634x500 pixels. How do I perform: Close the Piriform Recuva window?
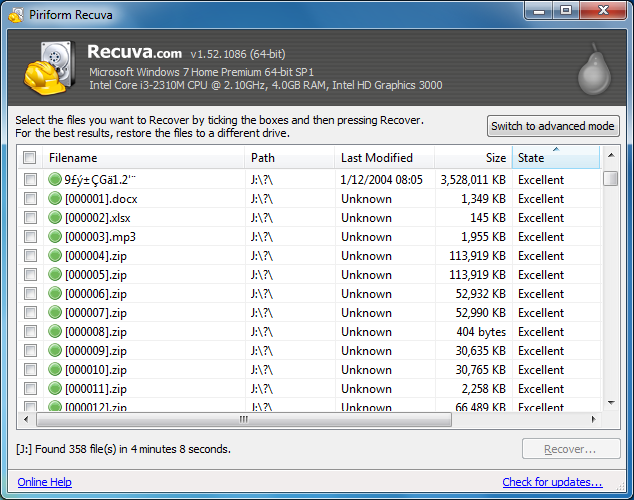click(603, 10)
